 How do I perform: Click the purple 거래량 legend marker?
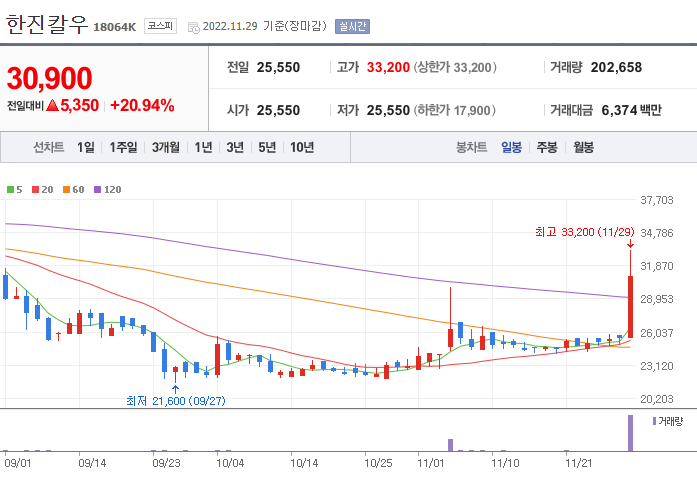click(654, 421)
